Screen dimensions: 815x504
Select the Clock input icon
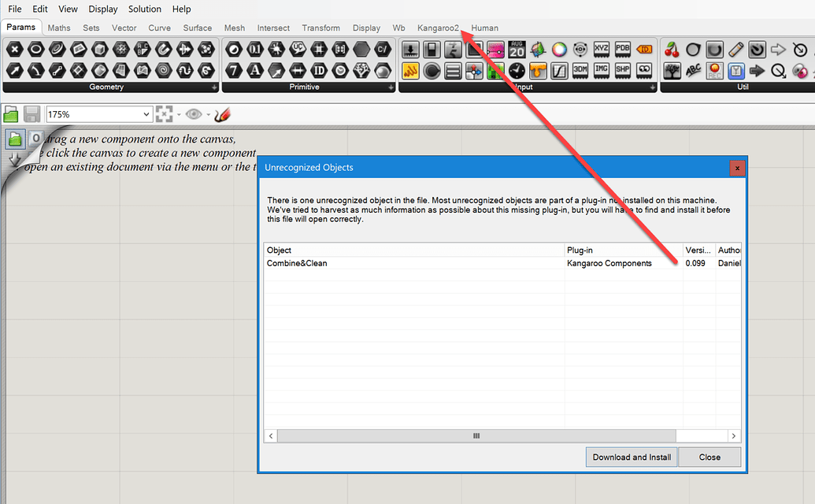coord(517,70)
